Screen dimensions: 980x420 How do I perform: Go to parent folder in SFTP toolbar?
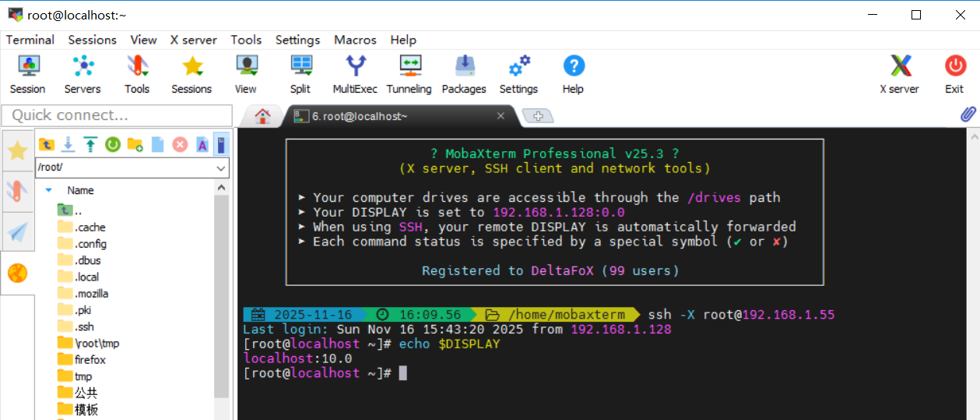47,144
